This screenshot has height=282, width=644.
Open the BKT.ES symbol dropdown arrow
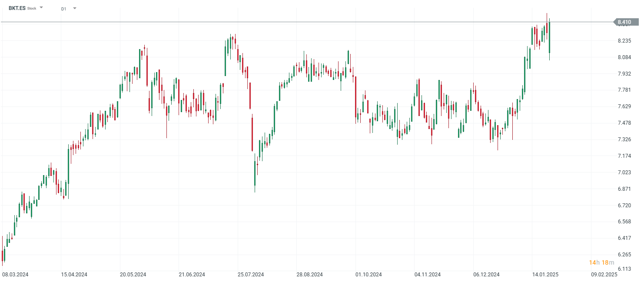point(41,8)
